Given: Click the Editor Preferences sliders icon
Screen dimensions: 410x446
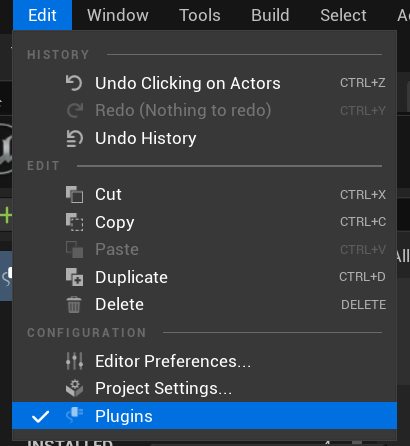Looking at the screenshot, I should [74, 361].
